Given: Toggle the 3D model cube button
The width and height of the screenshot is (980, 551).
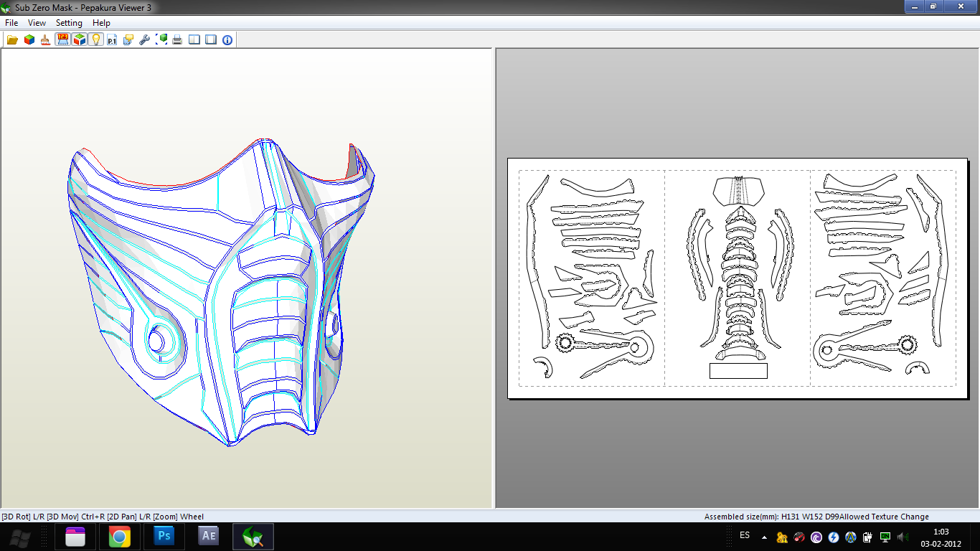Looking at the screenshot, I should pos(79,39).
